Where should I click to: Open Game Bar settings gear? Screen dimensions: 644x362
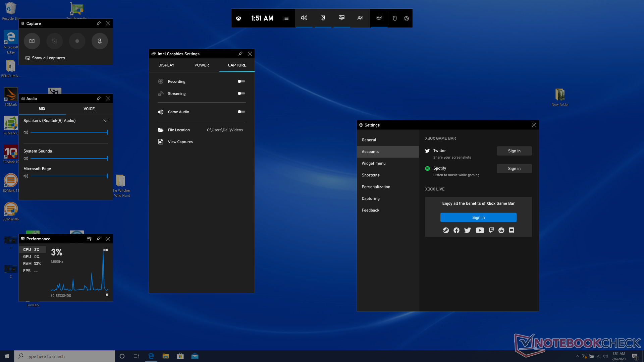[x=407, y=18]
